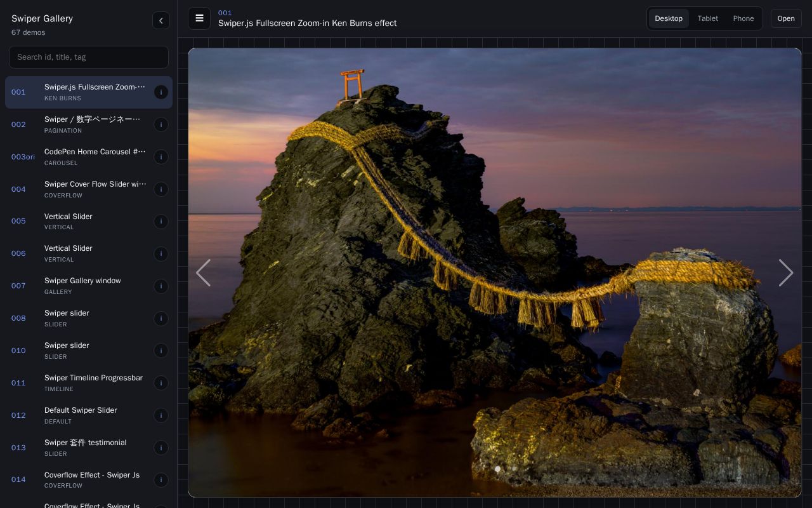This screenshot has height=508, width=812.
Task: Select demo 014 Coverflow Effect
Action: click(x=89, y=479)
